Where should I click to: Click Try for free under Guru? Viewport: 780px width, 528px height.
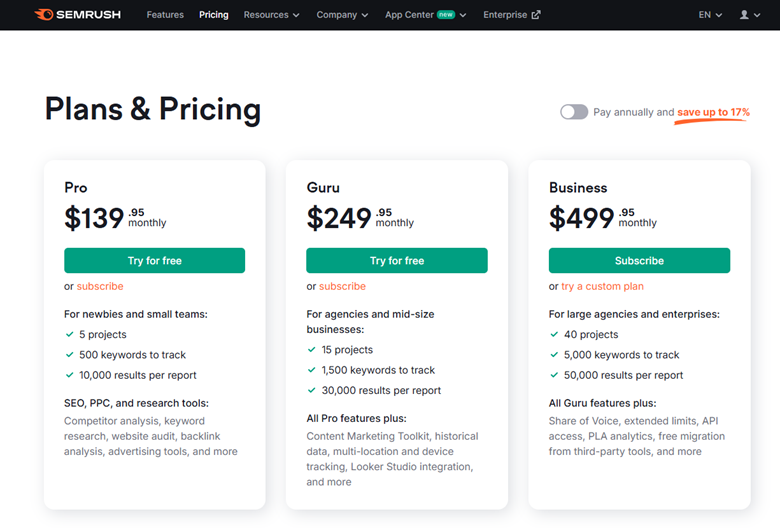(x=397, y=261)
